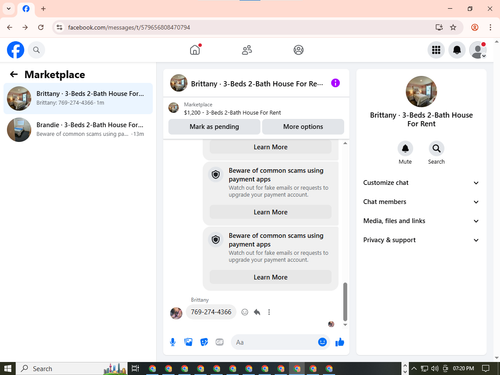Open the Groups icon in top navigation

tap(298, 50)
